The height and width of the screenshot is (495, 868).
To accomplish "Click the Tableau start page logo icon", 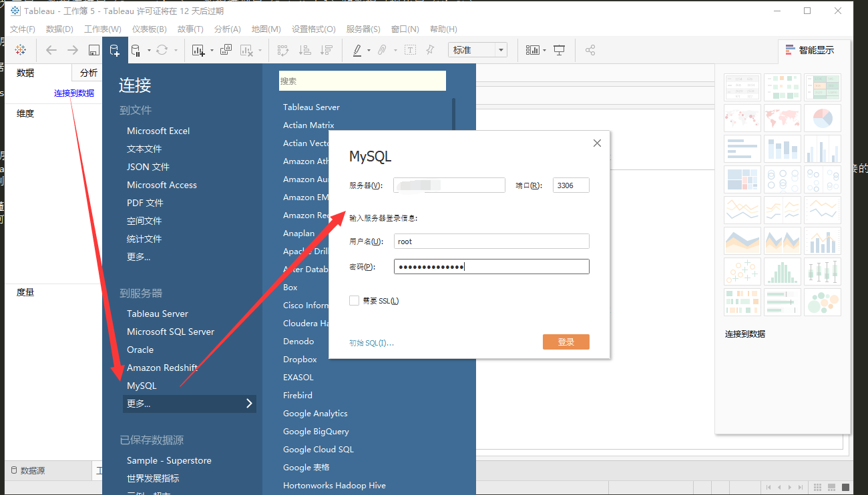I will click(20, 50).
